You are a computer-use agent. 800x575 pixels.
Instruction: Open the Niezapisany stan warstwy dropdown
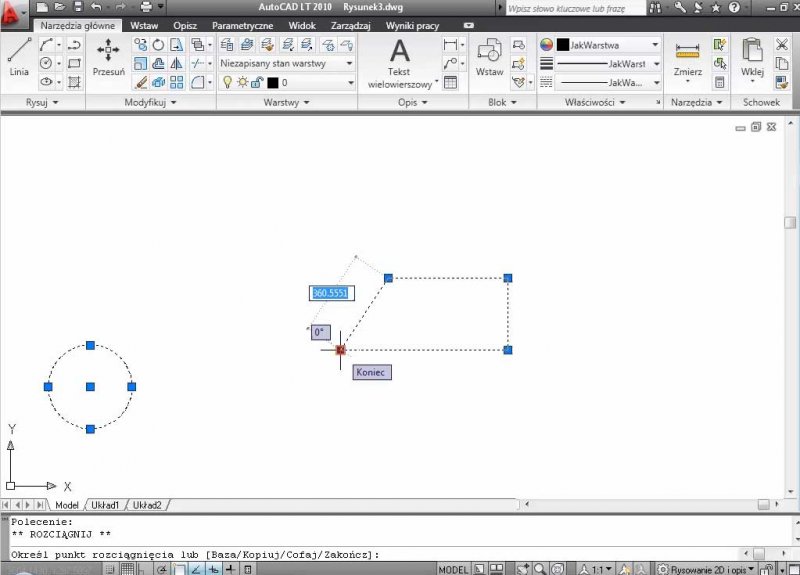tap(286, 63)
